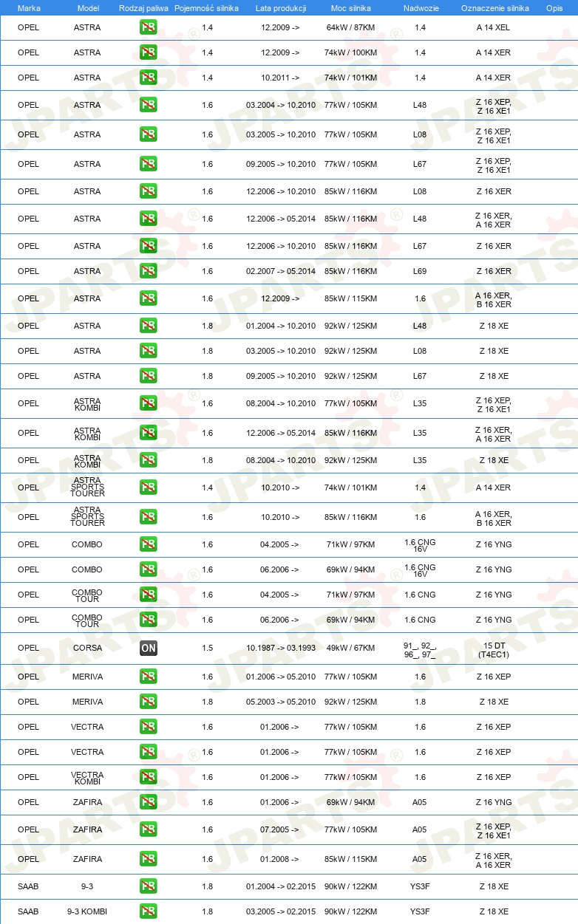Select the 15 DT (T4EC1) engine code cell
Viewport: 578px width, 924px height.
click(494, 649)
